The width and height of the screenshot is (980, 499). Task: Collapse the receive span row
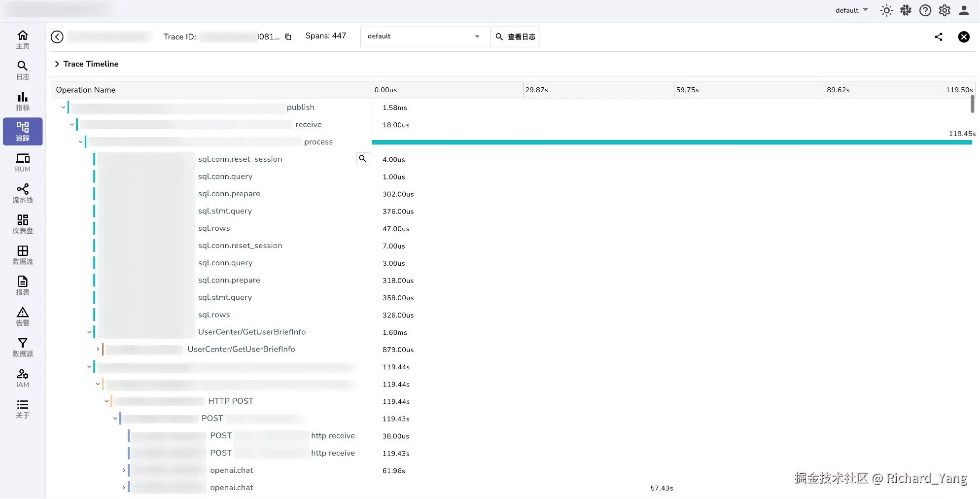[x=72, y=125]
